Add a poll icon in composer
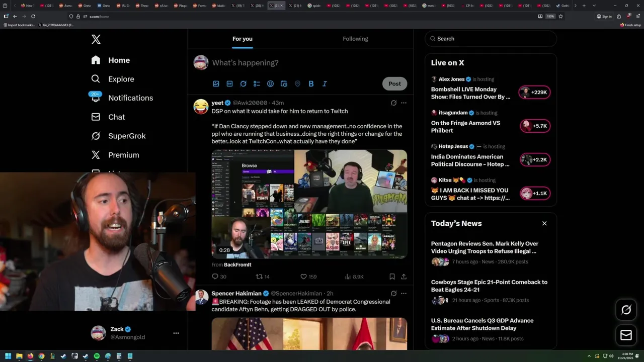 point(257,84)
